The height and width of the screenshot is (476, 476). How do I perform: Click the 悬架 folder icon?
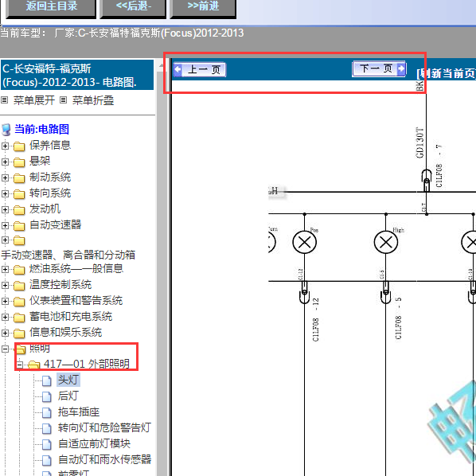click(19, 162)
